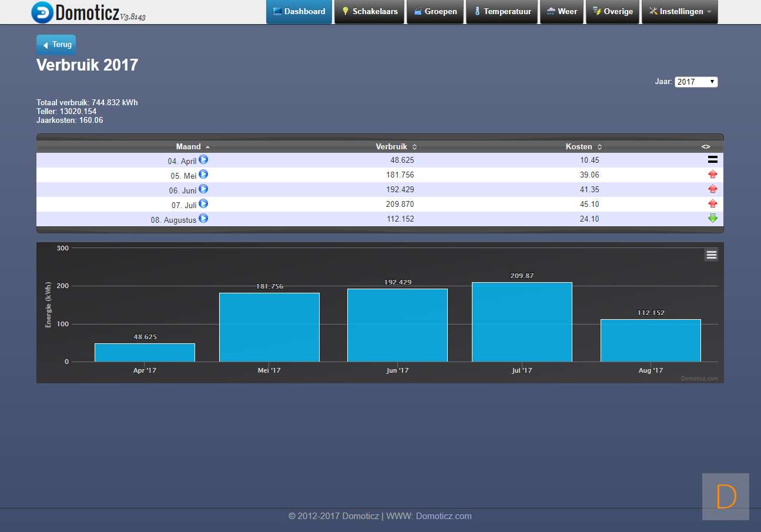Open the chart context hamburger menu

(x=711, y=255)
